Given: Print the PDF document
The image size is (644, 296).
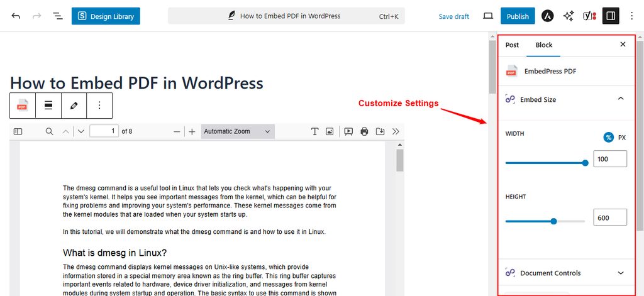Looking at the screenshot, I should click(364, 131).
